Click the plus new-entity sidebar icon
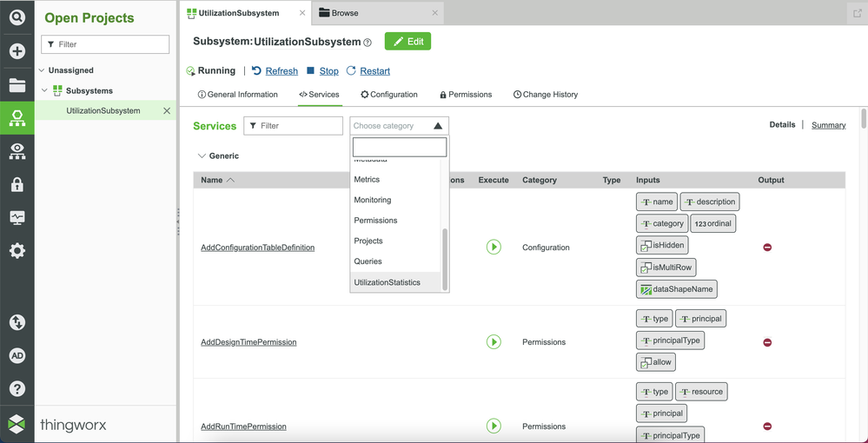This screenshot has width=868, height=443. coord(17,51)
